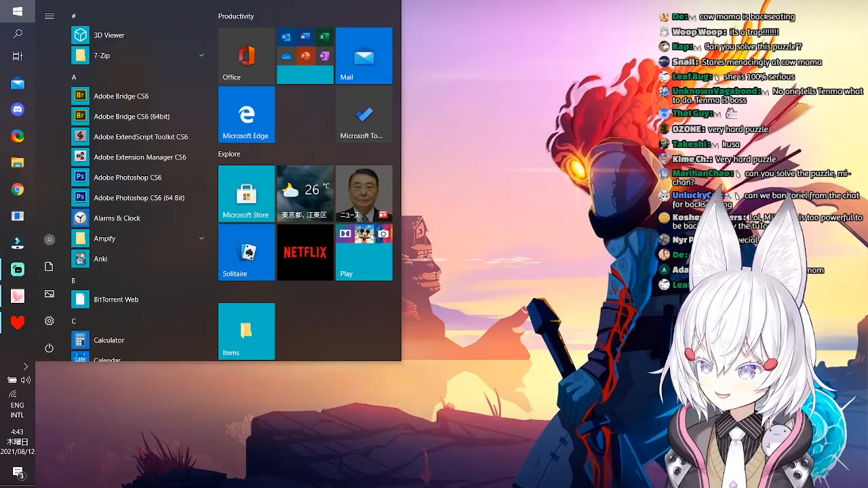This screenshot has width=868, height=488.
Task: Open File Explorer from the taskbar
Action: [18, 163]
